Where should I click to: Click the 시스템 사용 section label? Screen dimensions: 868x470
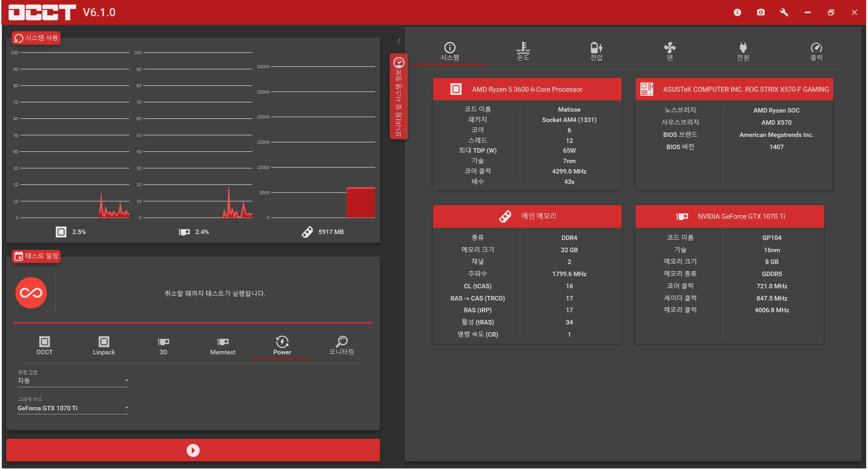[36, 38]
